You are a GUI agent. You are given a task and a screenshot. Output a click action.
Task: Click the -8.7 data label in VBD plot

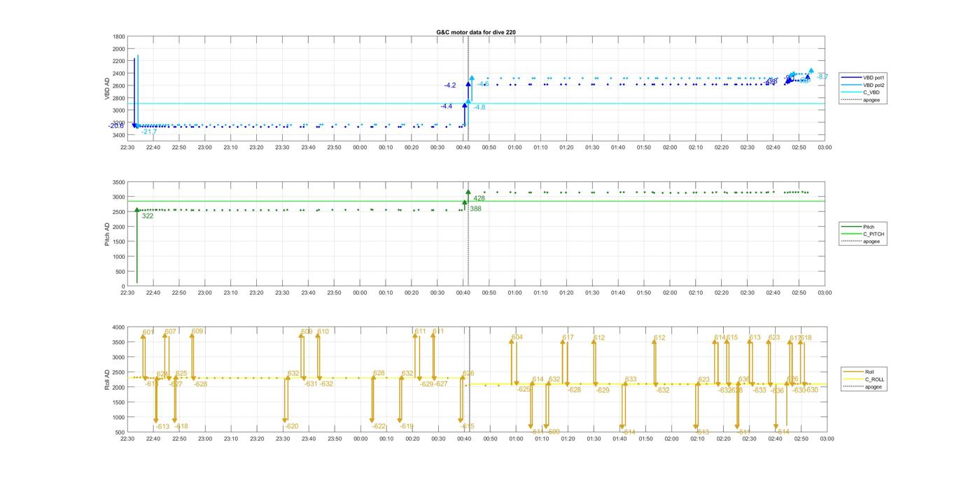(822, 77)
